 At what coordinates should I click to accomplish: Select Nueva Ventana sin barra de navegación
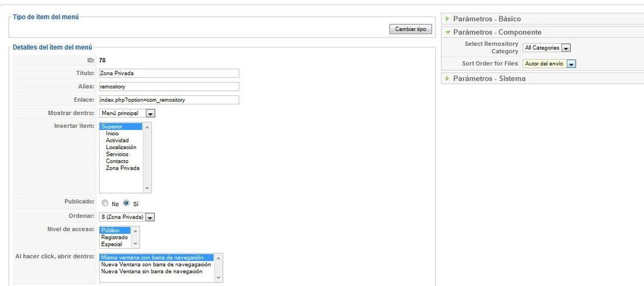pos(157,271)
